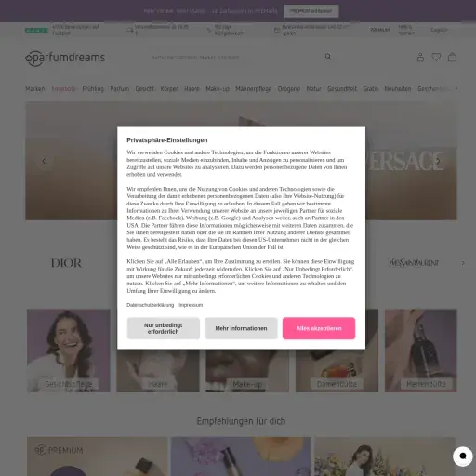
Task: Click the search magnifier icon
Action: pyautogui.click(x=328, y=57)
